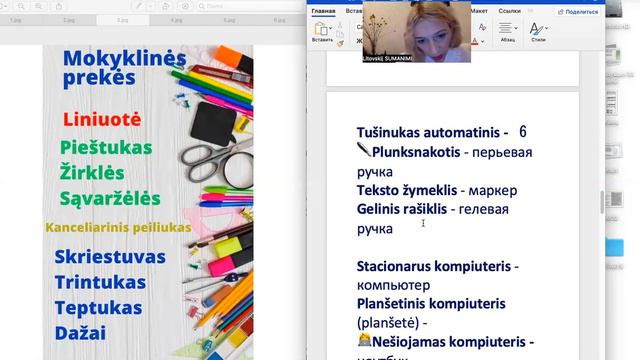640x360 pixels.
Task: Click the Copy icon in Word ribbon
Action: tap(340, 34)
